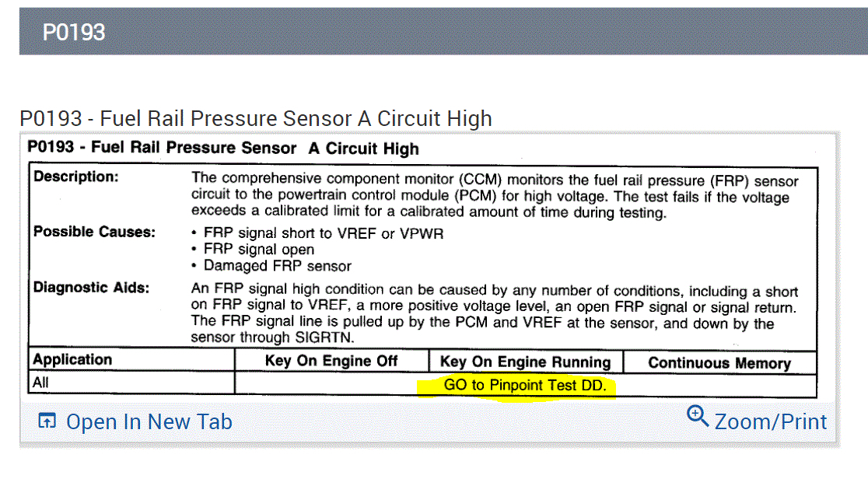Image resolution: width=868 pixels, height=479 pixels.
Task: Click the Zoom/Print magnifier icon
Action: coord(698,417)
